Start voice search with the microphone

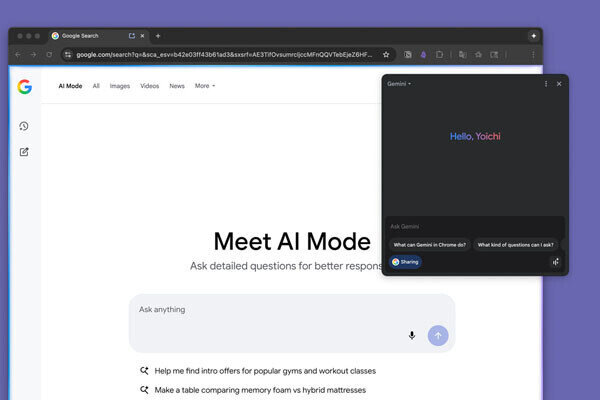[412, 335]
